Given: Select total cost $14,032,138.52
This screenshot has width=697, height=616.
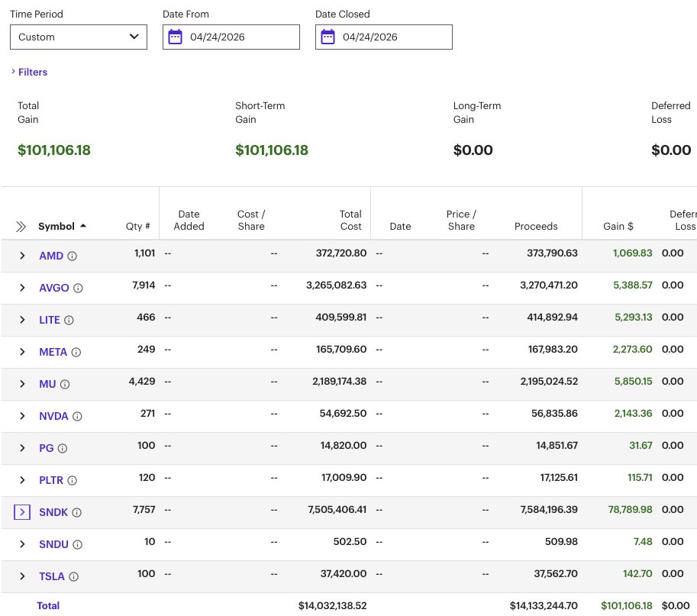Looking at the screenshot, I should click(x=333, y=605).
